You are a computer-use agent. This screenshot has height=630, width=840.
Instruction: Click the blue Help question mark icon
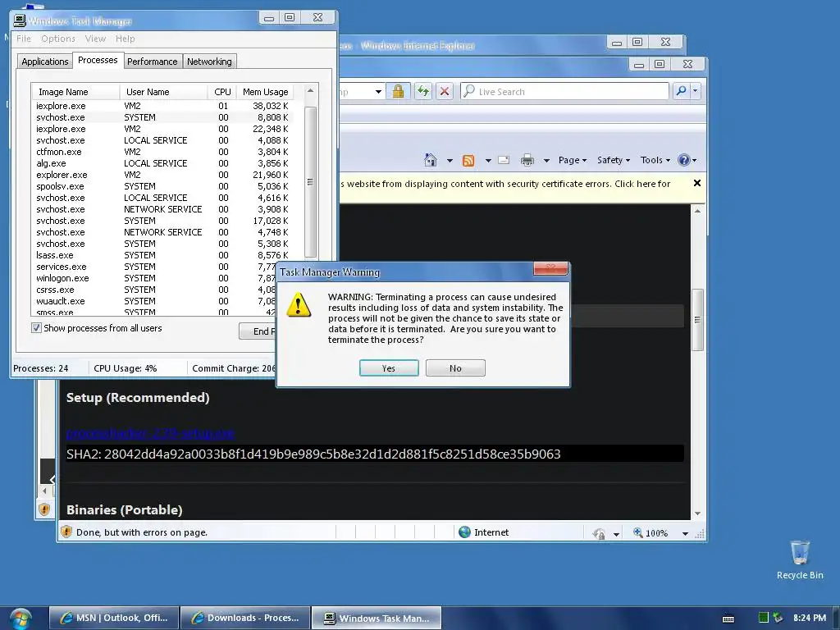(683, 160)
